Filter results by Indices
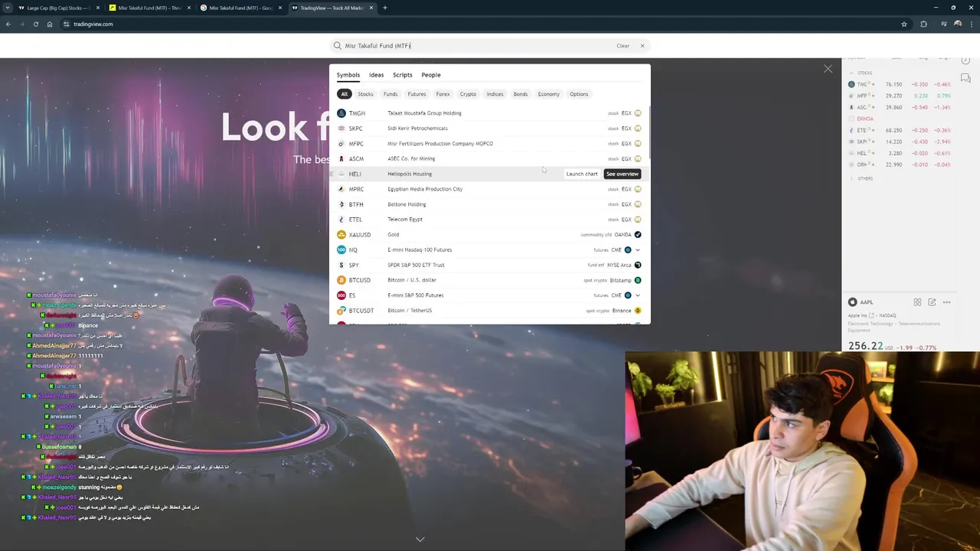This screenshot has height=551, width=980. point(495,94)
